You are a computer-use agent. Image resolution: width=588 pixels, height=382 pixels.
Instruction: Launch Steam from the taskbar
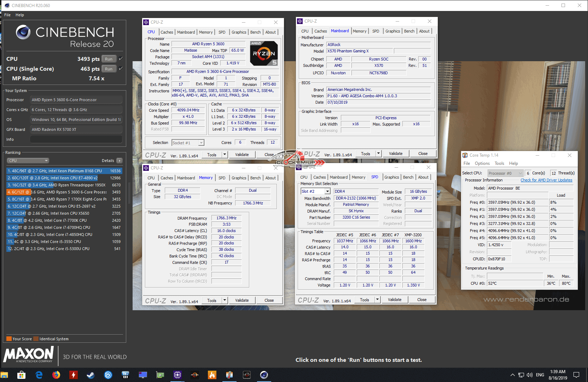91,375
